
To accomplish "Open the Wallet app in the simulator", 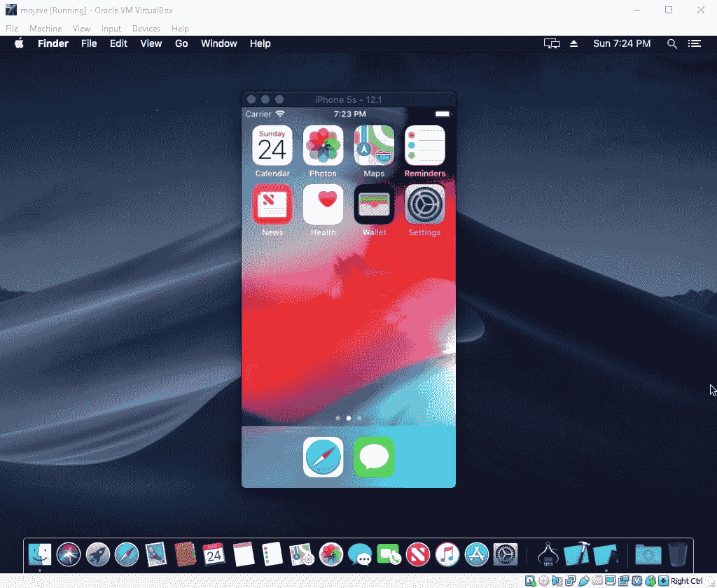I will pyautogui.click(x=374, y=204).
